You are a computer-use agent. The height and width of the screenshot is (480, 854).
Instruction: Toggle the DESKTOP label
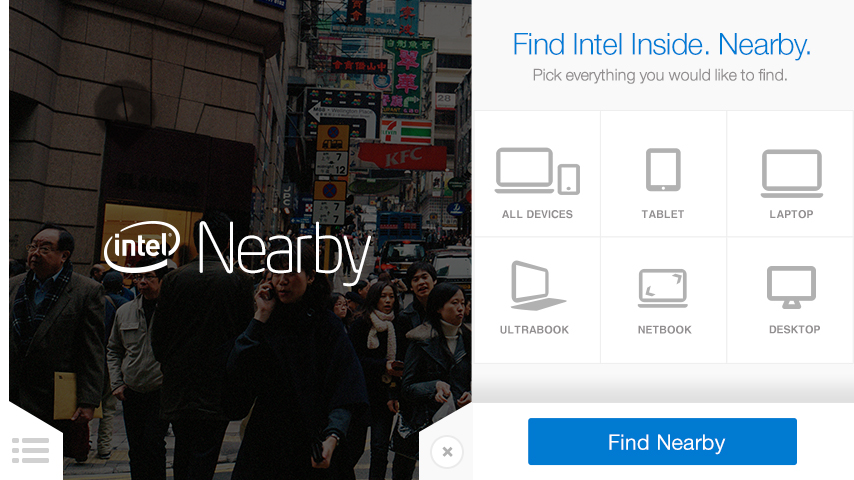click(795, 329)
